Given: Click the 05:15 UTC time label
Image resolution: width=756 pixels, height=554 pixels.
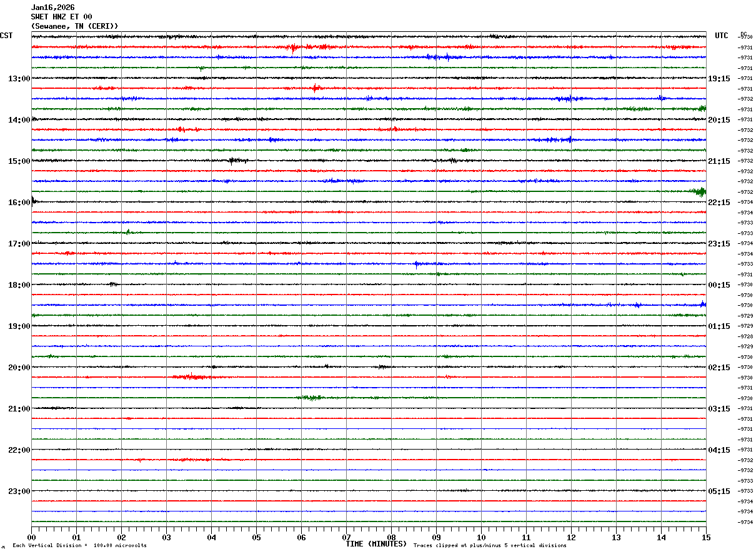Looking at the screenshot, I should (719, 491).
